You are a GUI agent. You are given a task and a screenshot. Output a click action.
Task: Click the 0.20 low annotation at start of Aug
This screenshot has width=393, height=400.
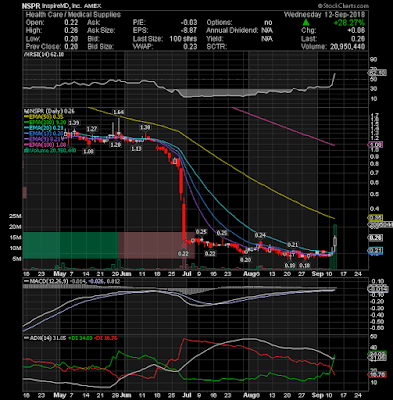point(245,260)
